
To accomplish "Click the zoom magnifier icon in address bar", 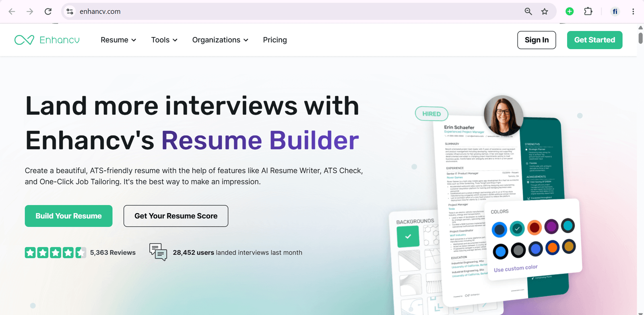I will click(528, 11).
